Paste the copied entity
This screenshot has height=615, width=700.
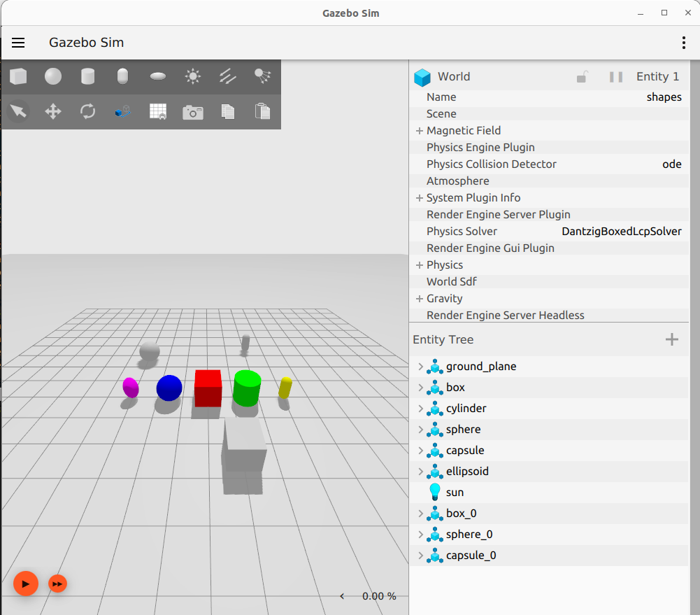point(262,111)
